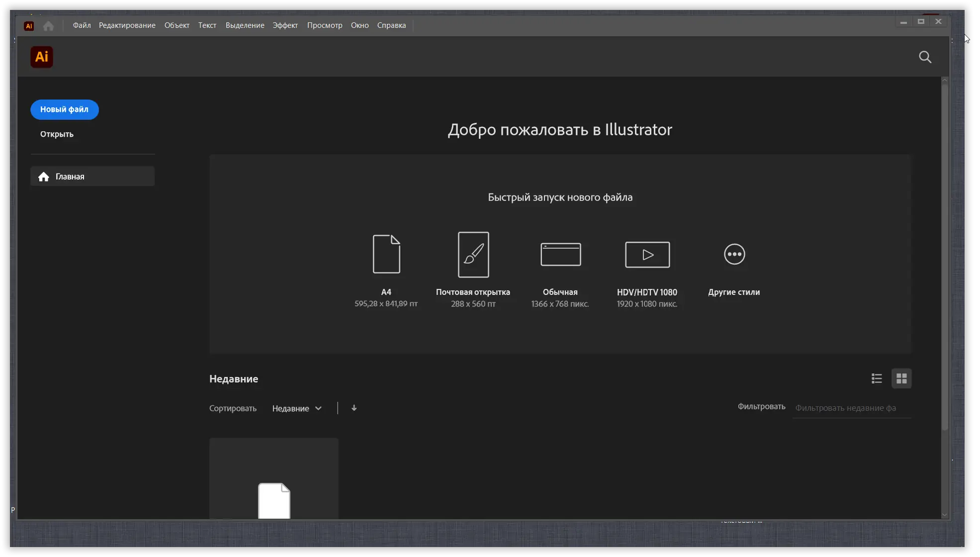The image size is (980, 557).
Task: Open the search panel
Action: tap(925, 57)
